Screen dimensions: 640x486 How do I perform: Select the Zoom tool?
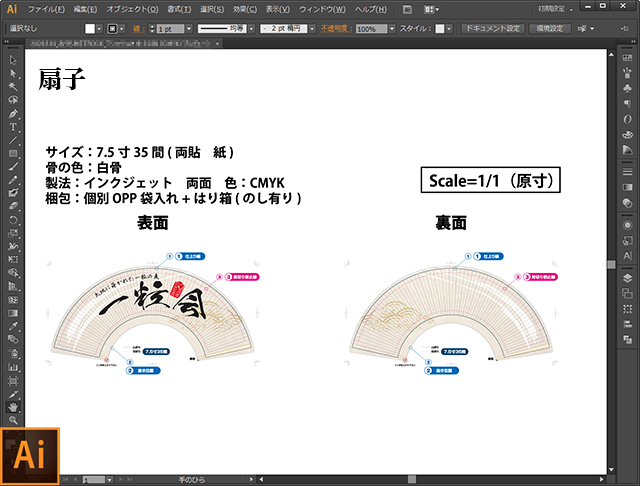click(13, 420)
